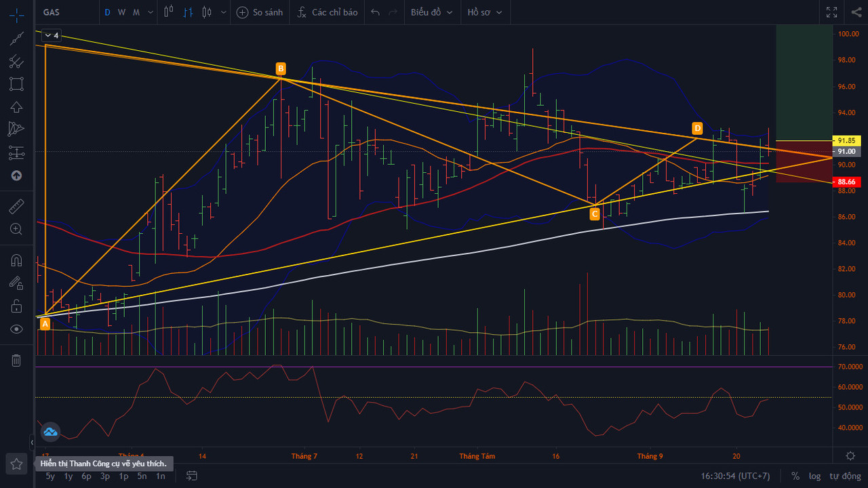Select the ruler measure tool
Screen dimensions: 868x488
pyautogui.click(x=16, y=206)
